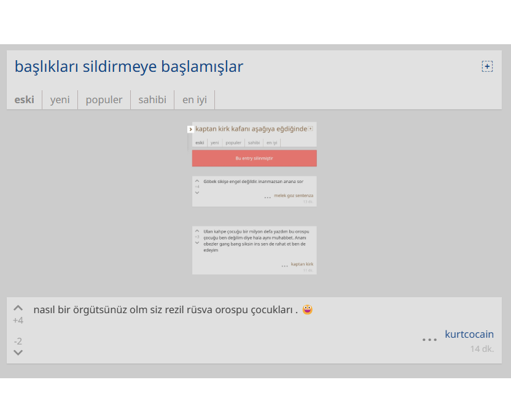Click the 'kaptan kirk kafanı aşağıya eğdiğinde' heading in the image
The image size is (511, 420).
pyautogui.click(x=251, y=129)
